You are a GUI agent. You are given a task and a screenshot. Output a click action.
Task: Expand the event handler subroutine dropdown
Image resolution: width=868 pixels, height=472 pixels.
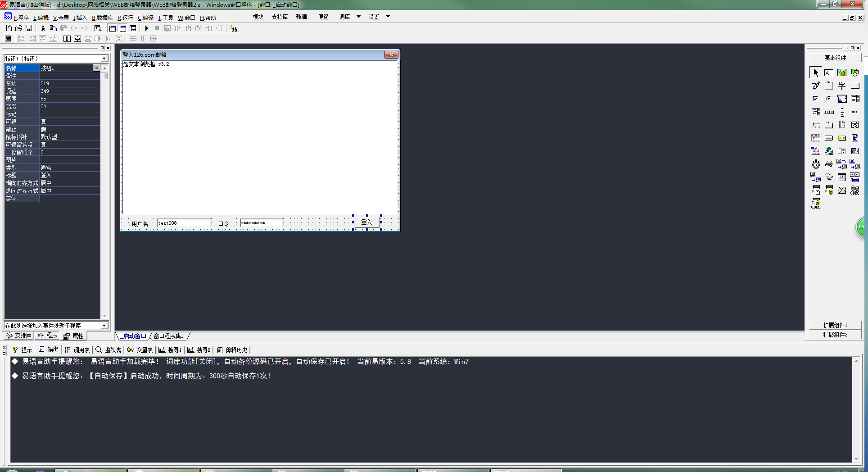(x=104, y=326)
